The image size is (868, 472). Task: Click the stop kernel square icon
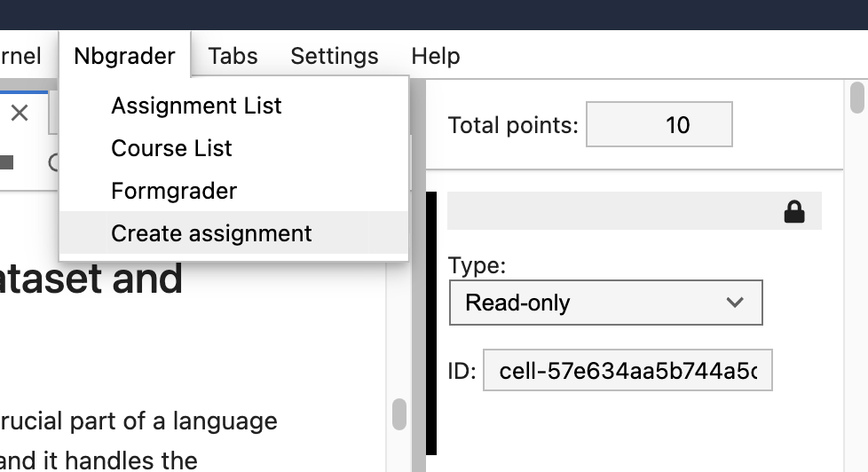[7, 161]
